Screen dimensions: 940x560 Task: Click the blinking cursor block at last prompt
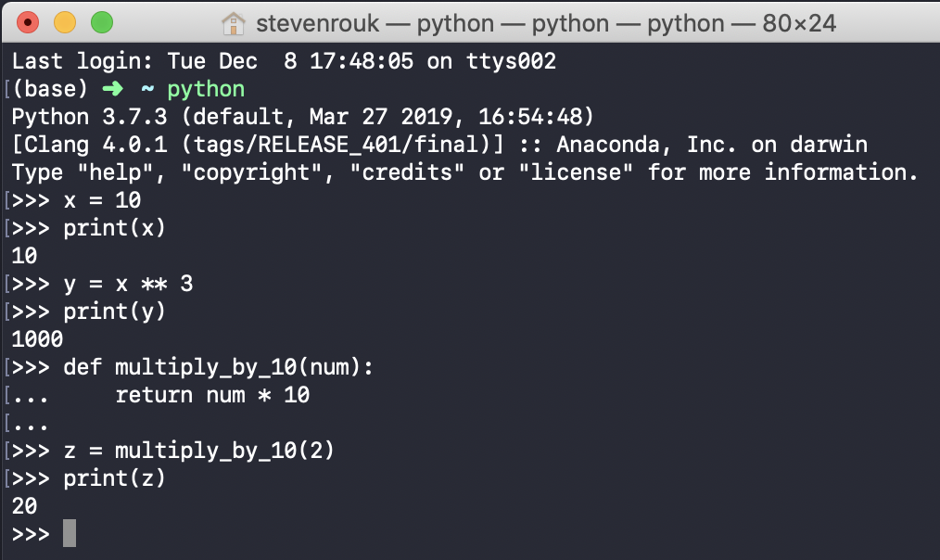coord(70,533)
